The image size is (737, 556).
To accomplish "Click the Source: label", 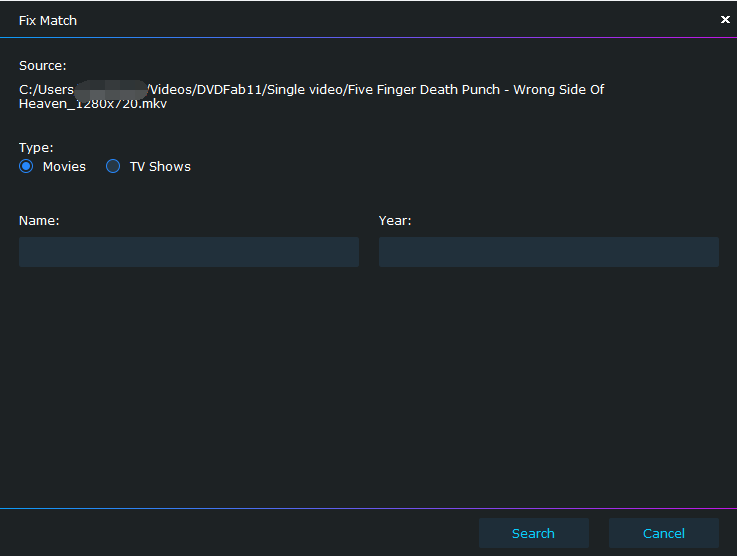I will click(42, 66).
